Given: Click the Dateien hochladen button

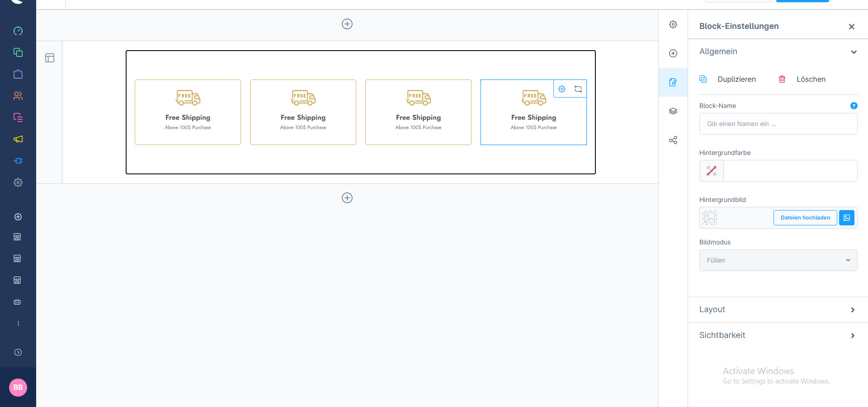Looking at the screenshot, I should [805, 218].
